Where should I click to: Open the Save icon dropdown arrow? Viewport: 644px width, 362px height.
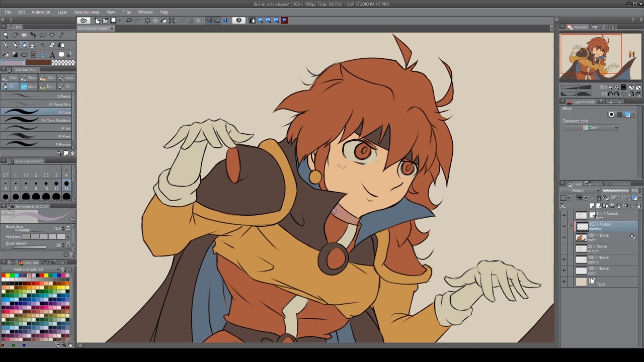[119, 21]
